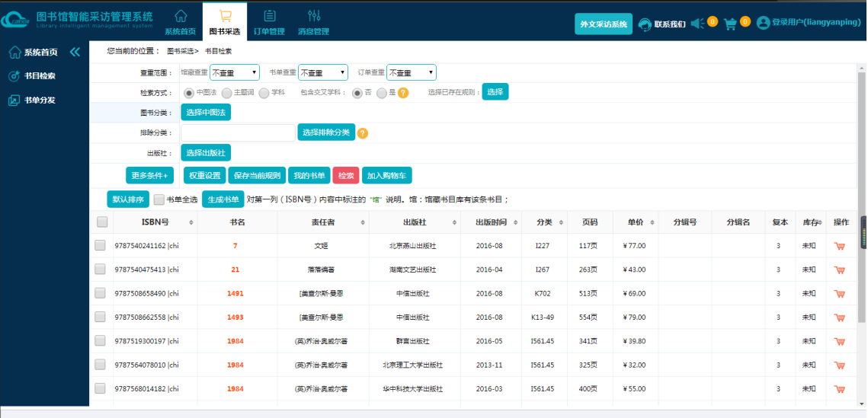Click the cloud logo of the library system
The height and width of the screenshot is (418, 868).
[15, 20]
